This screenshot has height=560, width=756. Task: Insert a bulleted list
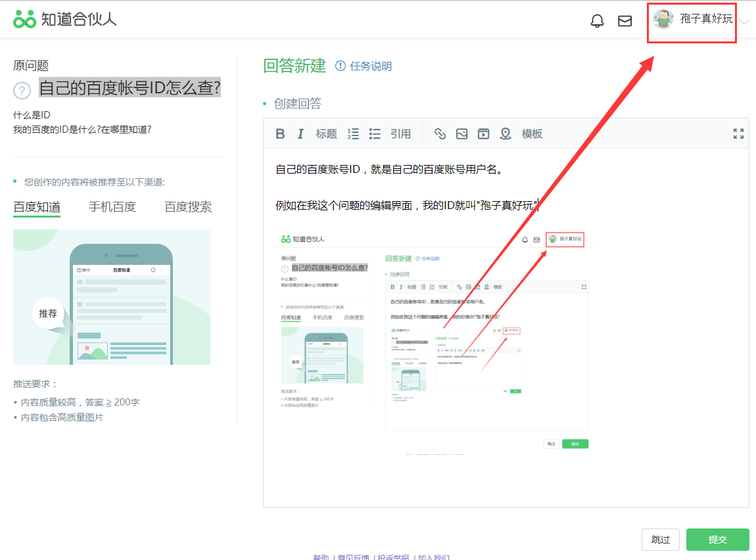point(375,134)
